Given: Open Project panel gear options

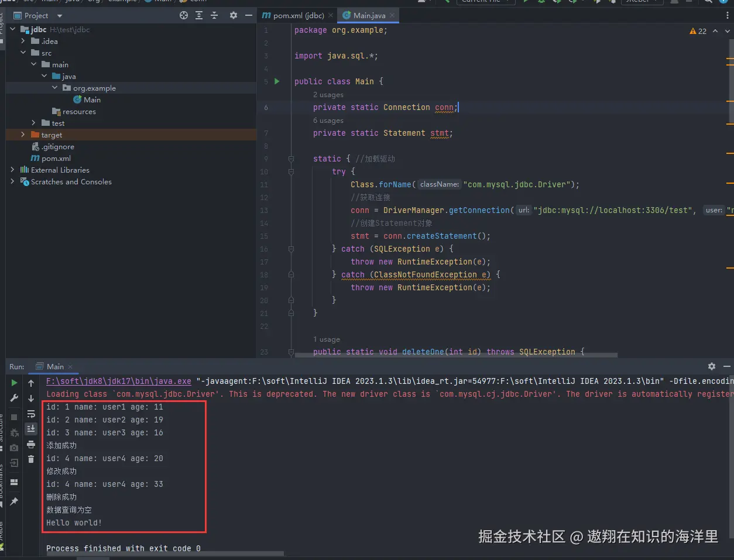Looking at the screenshot, I should coord(234,15).
